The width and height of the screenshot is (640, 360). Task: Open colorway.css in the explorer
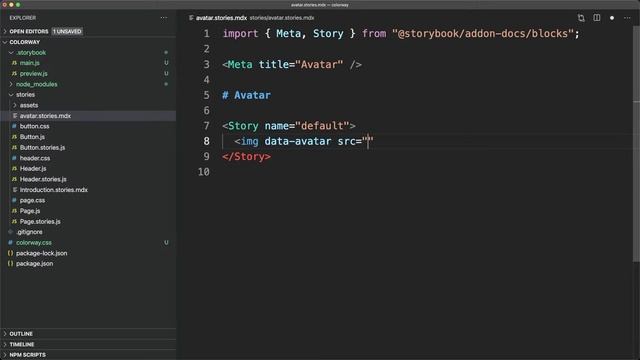coord(34,242)
